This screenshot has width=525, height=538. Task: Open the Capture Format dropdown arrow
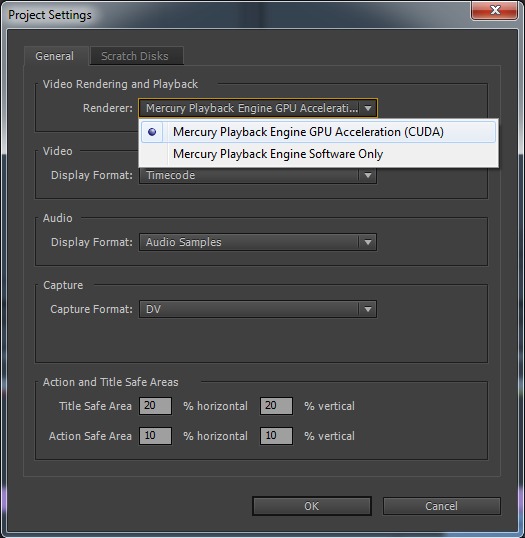pos(368,309)
